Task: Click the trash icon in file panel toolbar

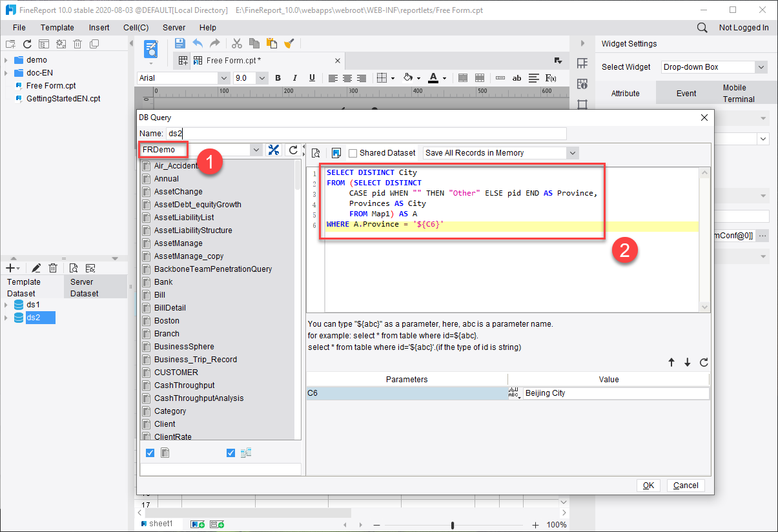Action: pyautogui.click(x=77, y=44)
